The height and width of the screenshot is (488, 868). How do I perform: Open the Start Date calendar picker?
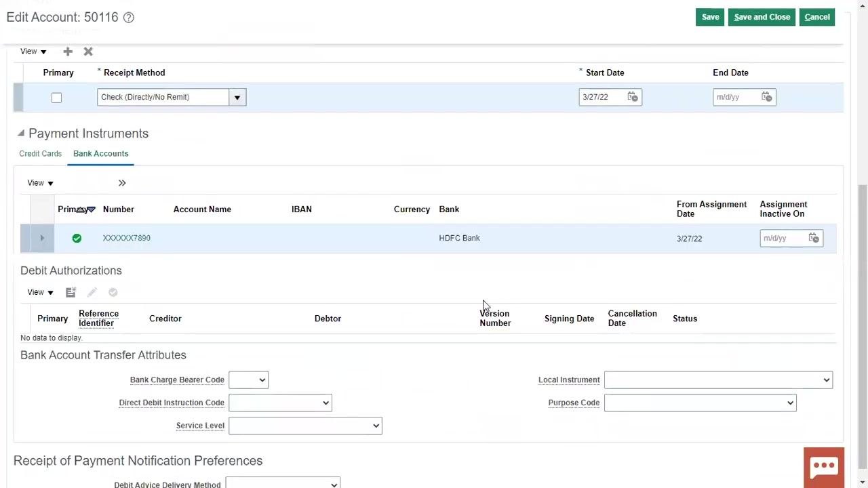pos(633,97)
